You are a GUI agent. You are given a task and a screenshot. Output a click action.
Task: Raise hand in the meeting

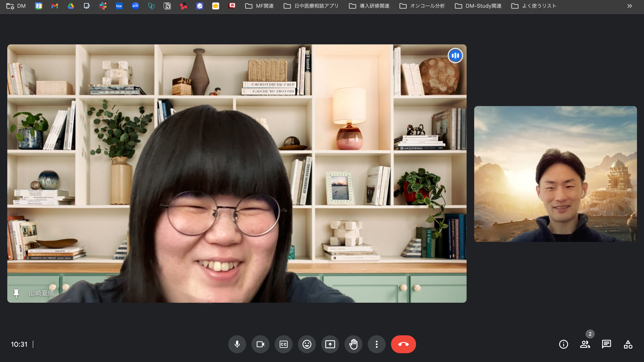click(353, 344)
